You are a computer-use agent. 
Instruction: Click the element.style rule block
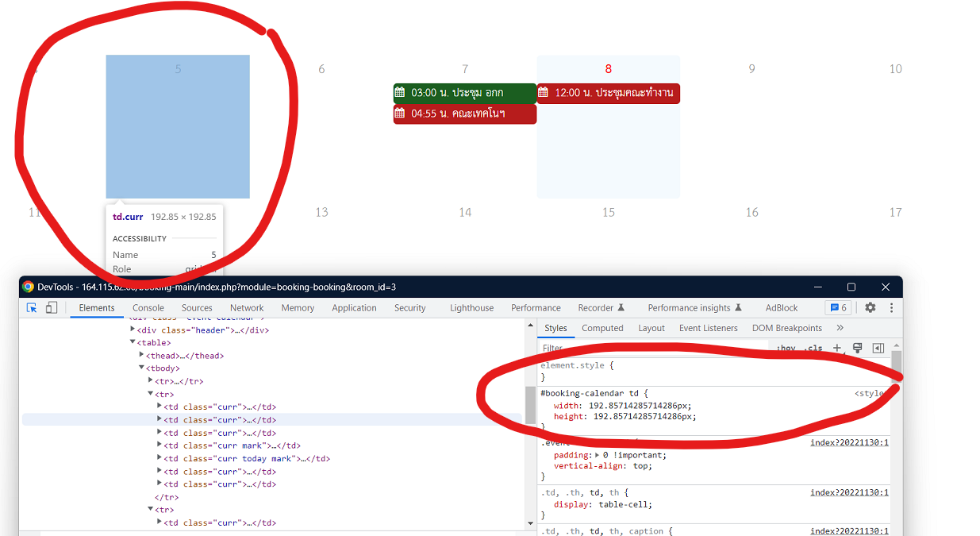[x=714, y=372]
